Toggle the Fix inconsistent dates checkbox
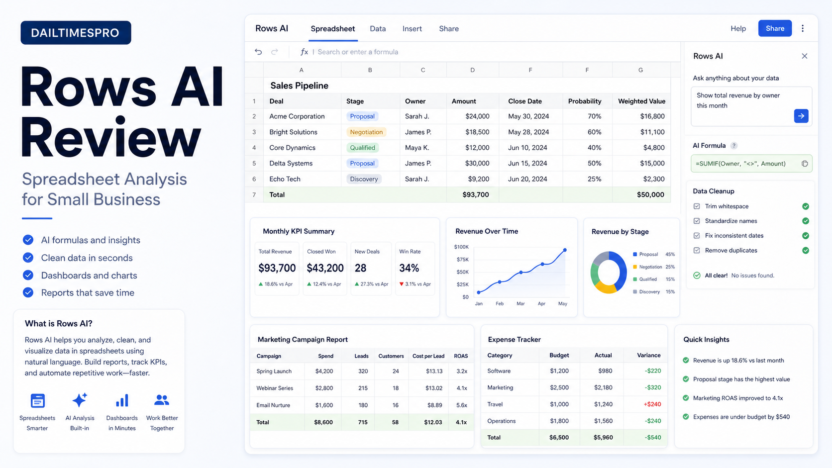832x468 pixels. click(697, 236)
